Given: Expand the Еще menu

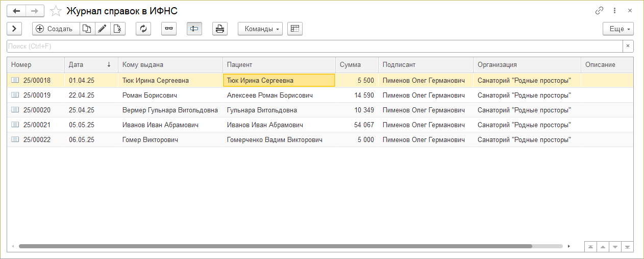Looking at the screenshot, I should (x=618, y=29).
